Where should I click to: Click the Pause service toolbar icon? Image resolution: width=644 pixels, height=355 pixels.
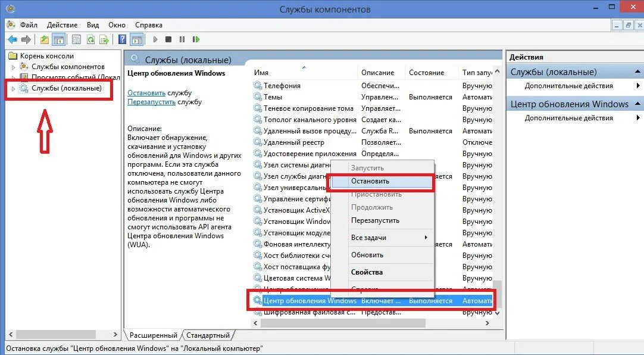[182, 39]
